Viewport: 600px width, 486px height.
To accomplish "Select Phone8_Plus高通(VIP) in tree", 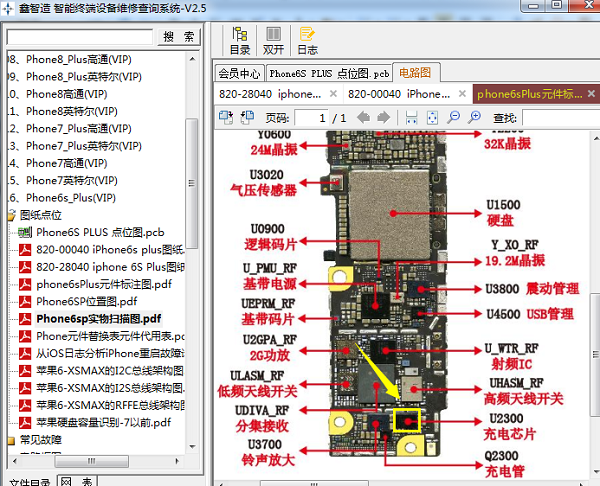I will tap(79, 60).
